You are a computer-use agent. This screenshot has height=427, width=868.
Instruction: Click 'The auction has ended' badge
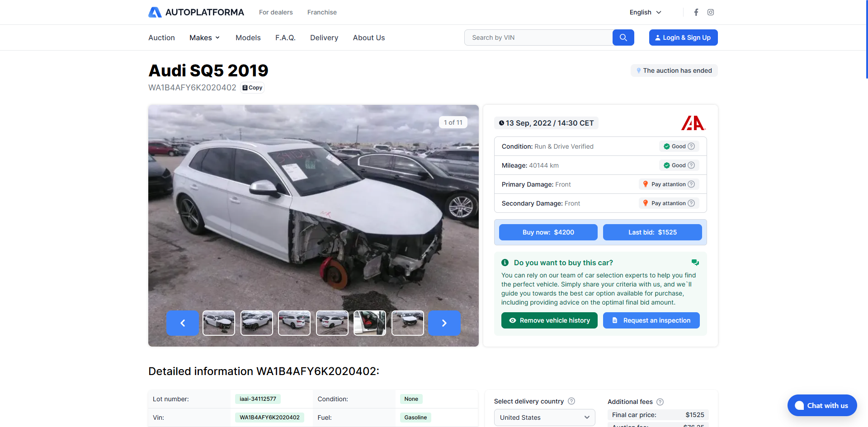coord(674,70)
